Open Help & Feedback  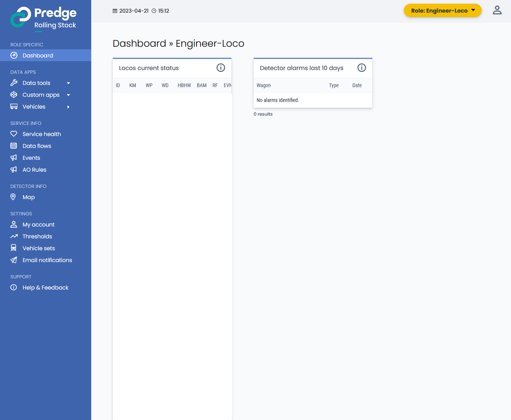(x=45, y=287)
